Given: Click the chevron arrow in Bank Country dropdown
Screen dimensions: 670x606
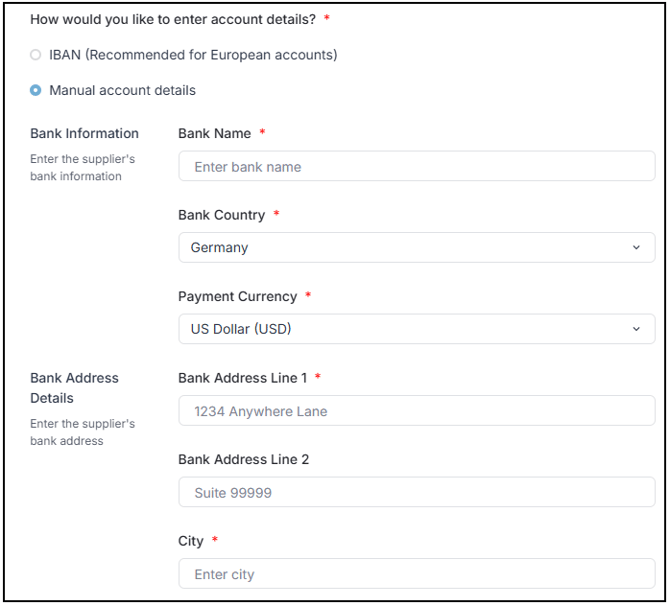Looking at the screenshot, I should point(636,248).
